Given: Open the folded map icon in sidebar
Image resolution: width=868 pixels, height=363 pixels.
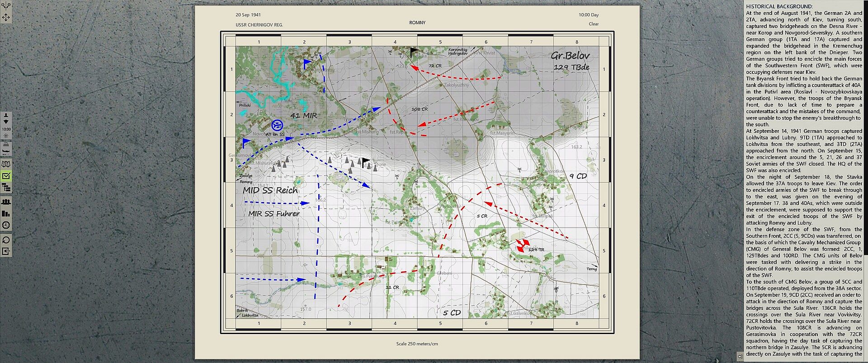Looking at the screenshot, I should click(6, 164).
